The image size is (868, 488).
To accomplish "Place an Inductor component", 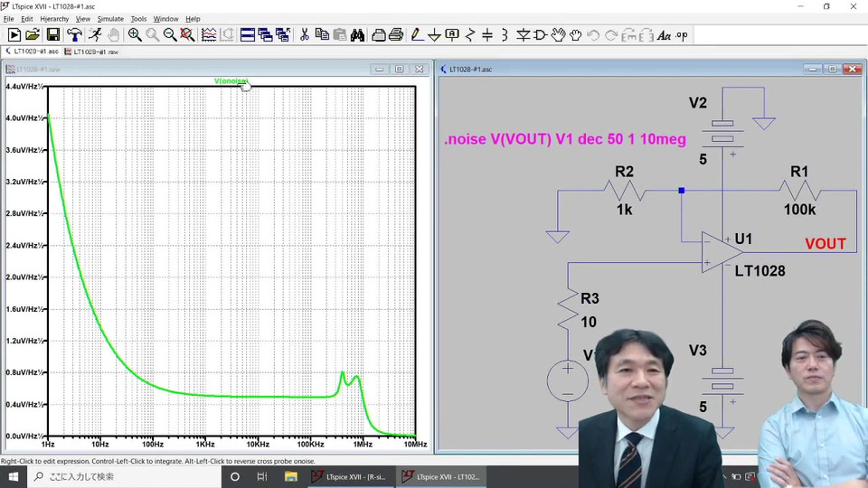I will (505, 35).
